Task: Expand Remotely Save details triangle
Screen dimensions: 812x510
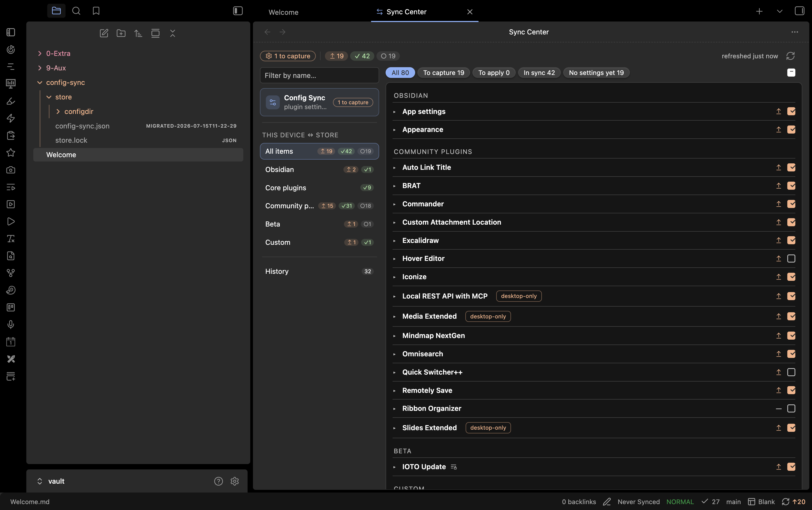Action: pyautogui.click(x=394, y=391)
